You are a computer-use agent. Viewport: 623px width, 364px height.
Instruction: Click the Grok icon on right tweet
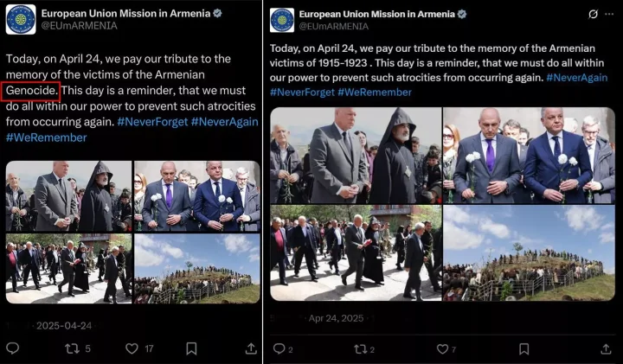[594, 15]
